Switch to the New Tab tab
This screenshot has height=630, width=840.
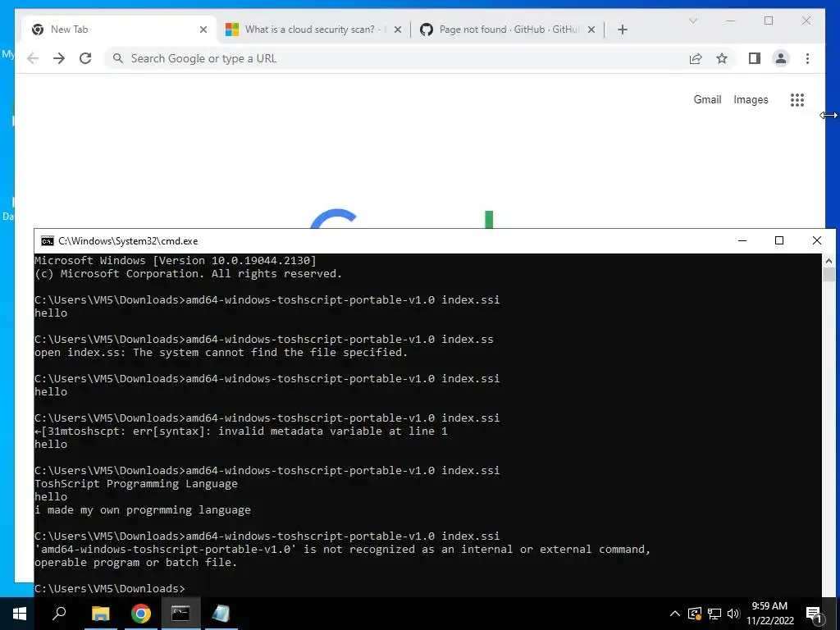click(x=118, y=30)
